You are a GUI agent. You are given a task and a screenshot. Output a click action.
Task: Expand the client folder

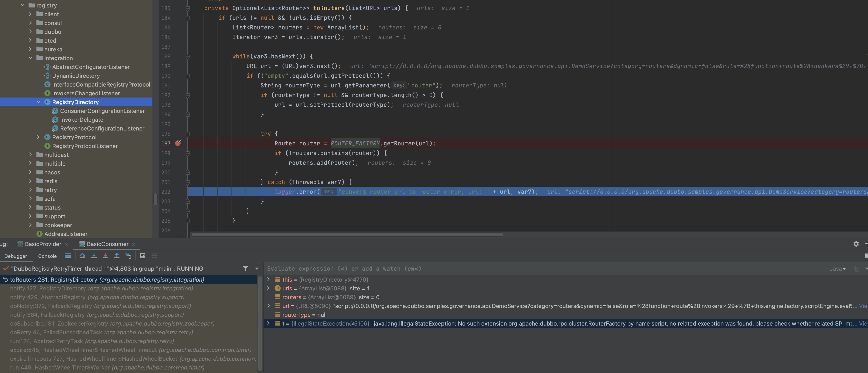[30, 14]
